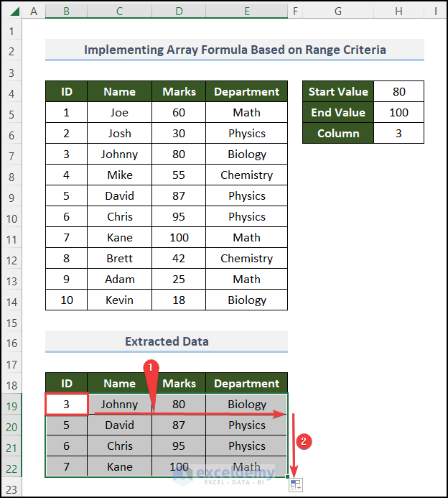Click the Start Value cell containing 80
The width and height of the screenshot is (448, 498).
point(399,92)
